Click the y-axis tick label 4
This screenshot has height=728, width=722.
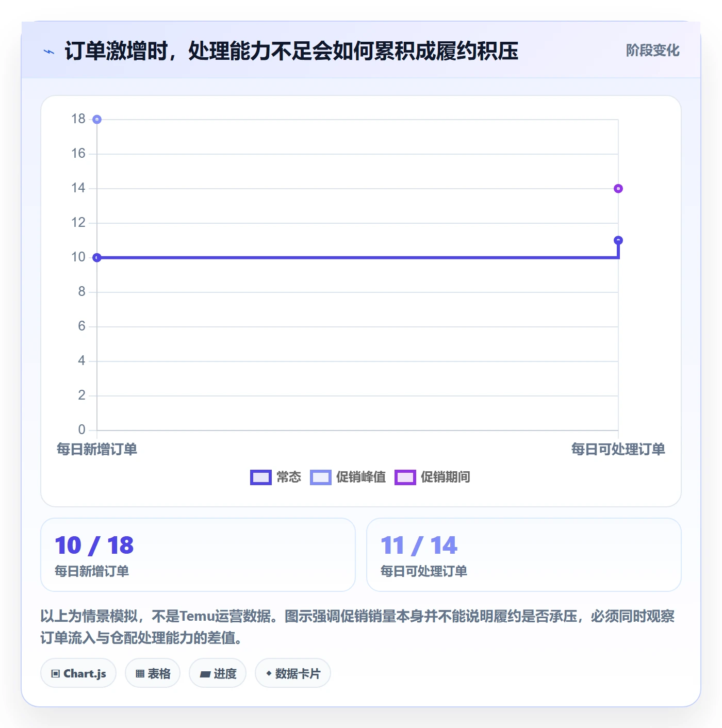pyautogui.click(x=81, y=360)
